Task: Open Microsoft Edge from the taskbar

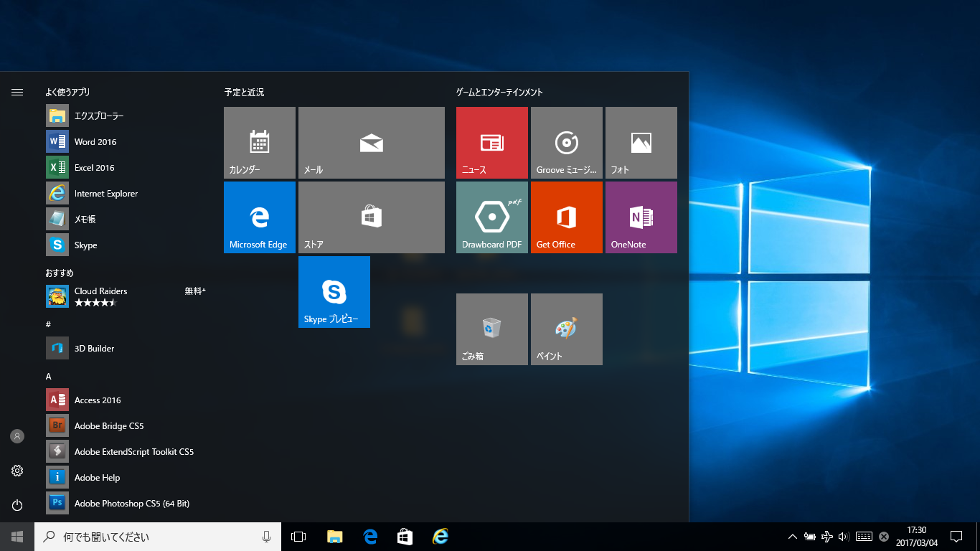Action: point(370,537)
